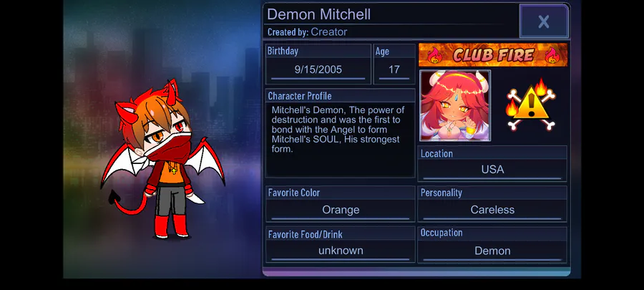Edit Favorite Food/Drink unknown field
644x290 pixels.
click(341, 251)
